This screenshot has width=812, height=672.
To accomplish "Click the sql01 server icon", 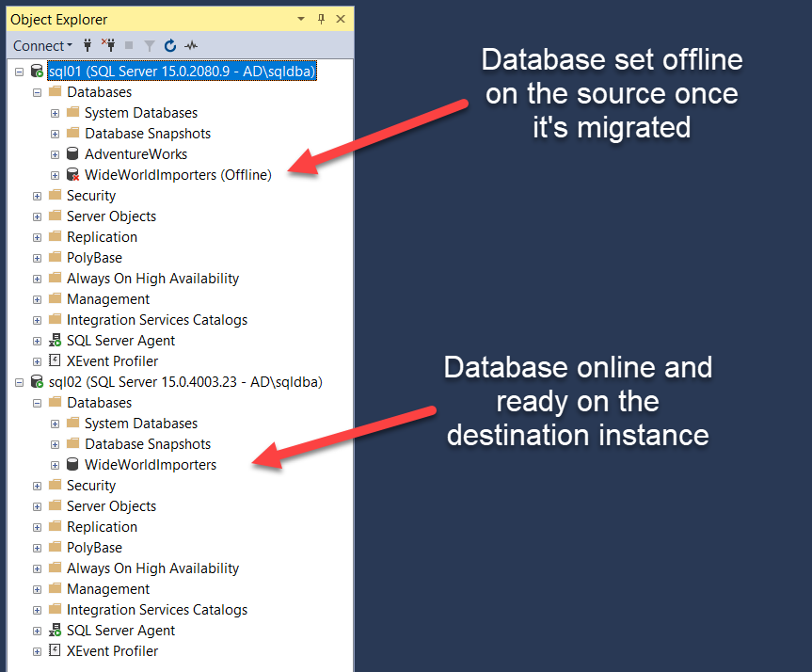I will coord(37,71).
